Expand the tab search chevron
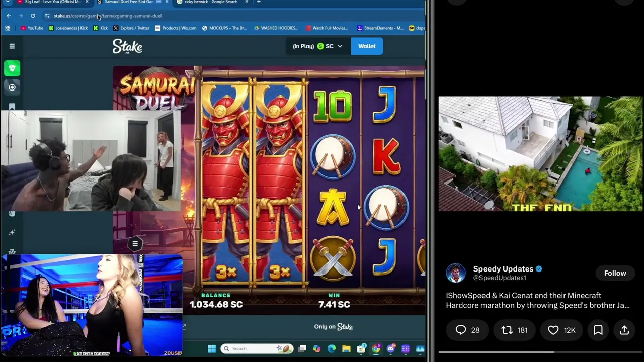The image size is (644, 362). click(x=7, y=2)
